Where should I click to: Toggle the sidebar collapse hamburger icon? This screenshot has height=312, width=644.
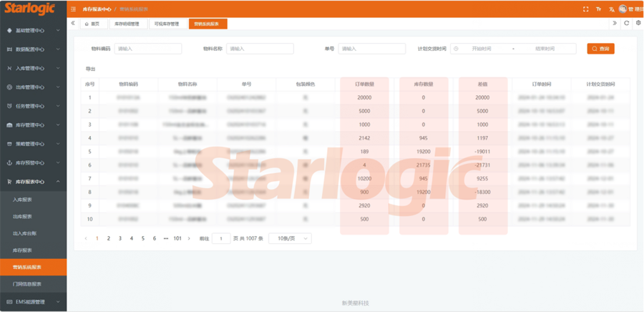pos(73,9)
